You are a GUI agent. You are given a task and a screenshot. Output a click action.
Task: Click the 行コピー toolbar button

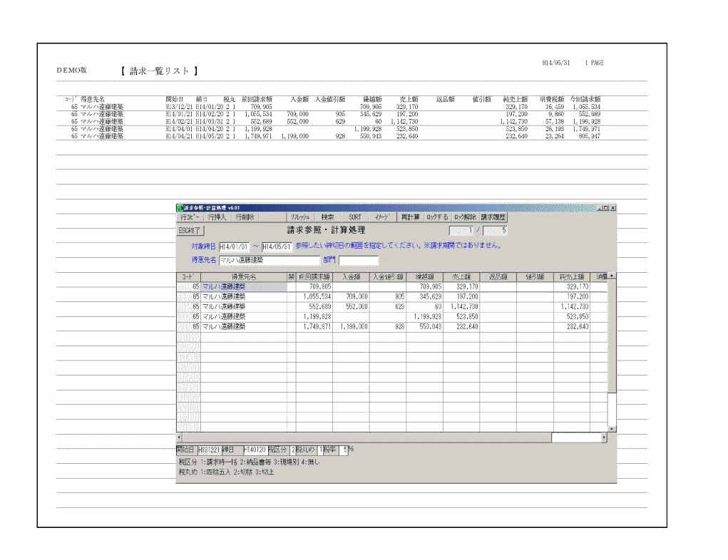[190, 217]
